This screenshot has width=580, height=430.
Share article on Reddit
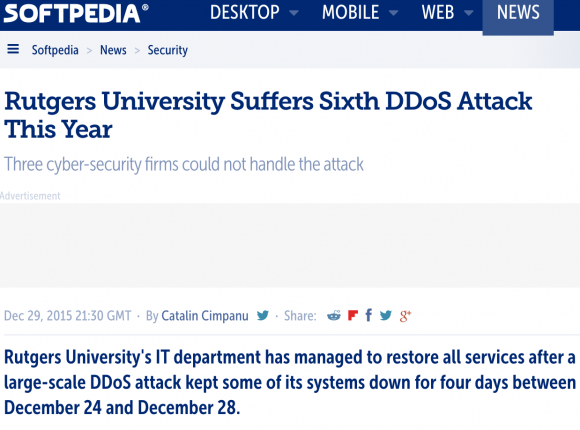click(334, 316)
